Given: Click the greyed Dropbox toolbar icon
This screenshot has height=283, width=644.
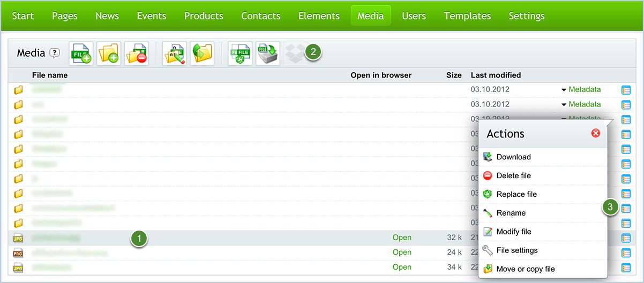Looking at the screenshot, I should [294, 53].
